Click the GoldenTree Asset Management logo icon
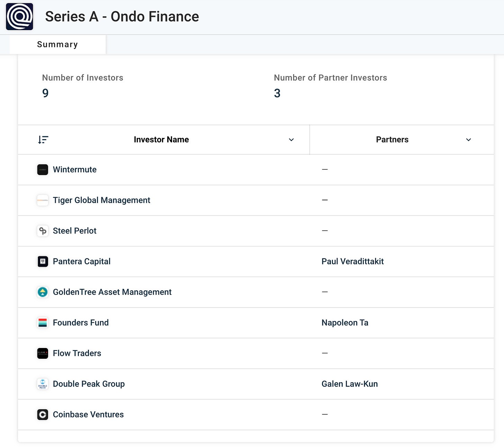This screenshot has height=448, width=504. pyautogui.click(x=43, y=292)
